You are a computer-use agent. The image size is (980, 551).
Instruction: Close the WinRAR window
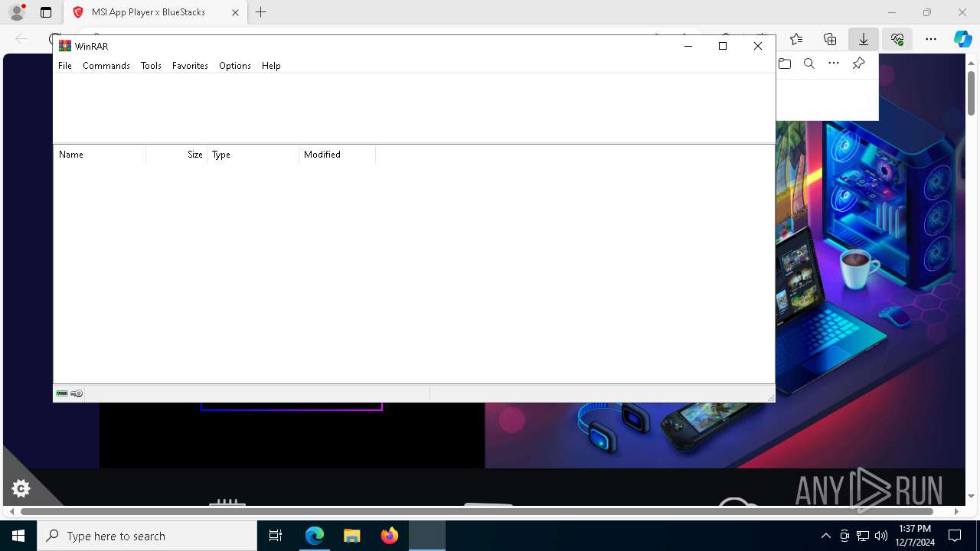click(758, 46)
